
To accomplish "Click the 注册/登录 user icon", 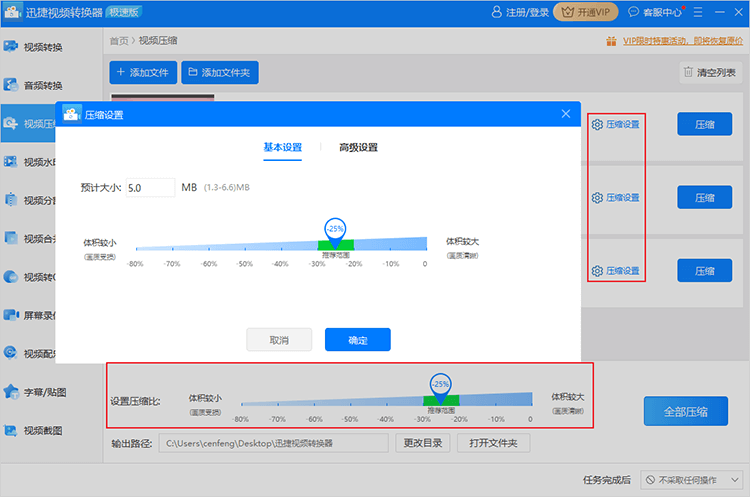I will pos(496,12).
